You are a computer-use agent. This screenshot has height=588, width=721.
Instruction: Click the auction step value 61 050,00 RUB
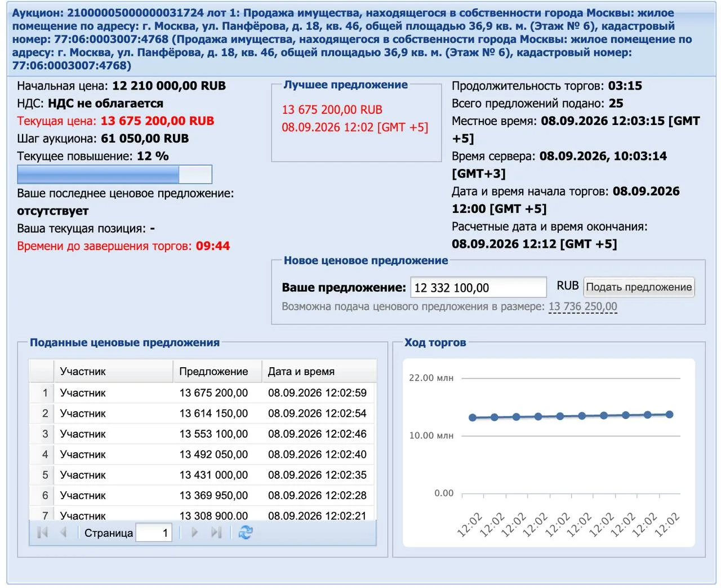(145, 138)
